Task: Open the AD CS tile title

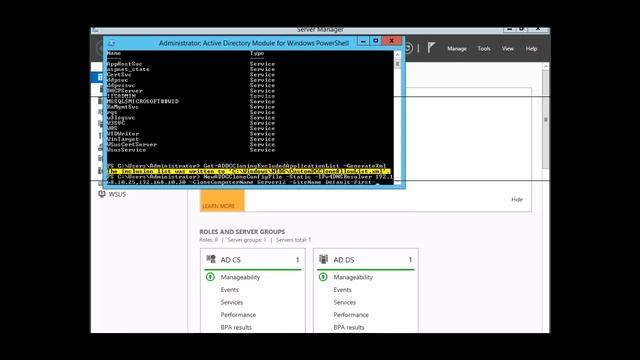Action: pos(231,260)
